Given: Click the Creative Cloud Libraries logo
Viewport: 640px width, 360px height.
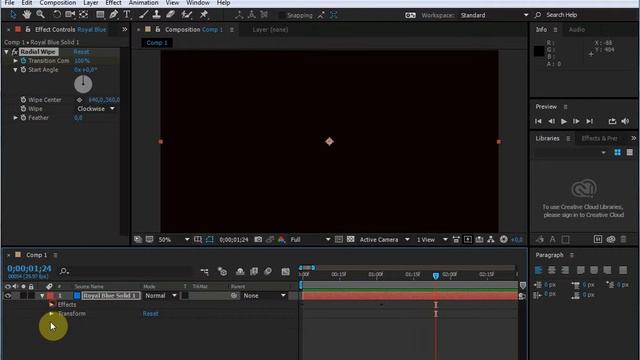Looking at the screenshot, I should tap(584, 189).
